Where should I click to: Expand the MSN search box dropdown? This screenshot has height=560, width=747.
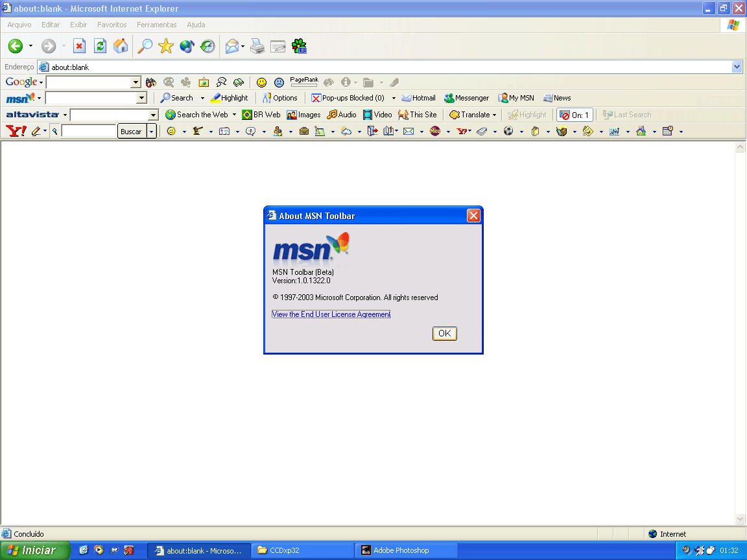point(141,98)
